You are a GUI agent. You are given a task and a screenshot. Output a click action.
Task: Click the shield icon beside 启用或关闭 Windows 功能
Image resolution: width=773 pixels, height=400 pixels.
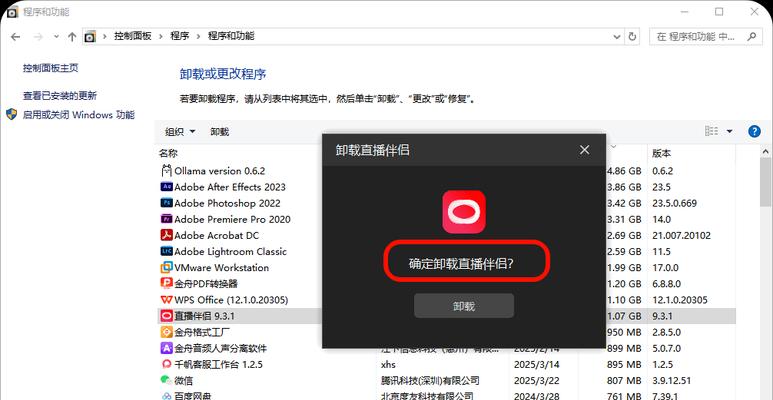click(x=12, y=114)
